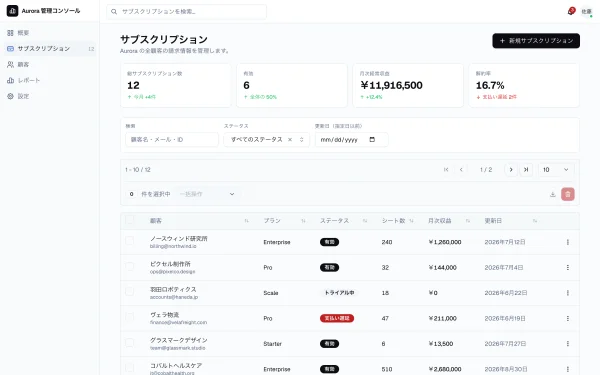Open row actions for コバルトヘルスケア
Image resolution: width=600 pixels, height=375 pixels.
click(x=568, y=369)
